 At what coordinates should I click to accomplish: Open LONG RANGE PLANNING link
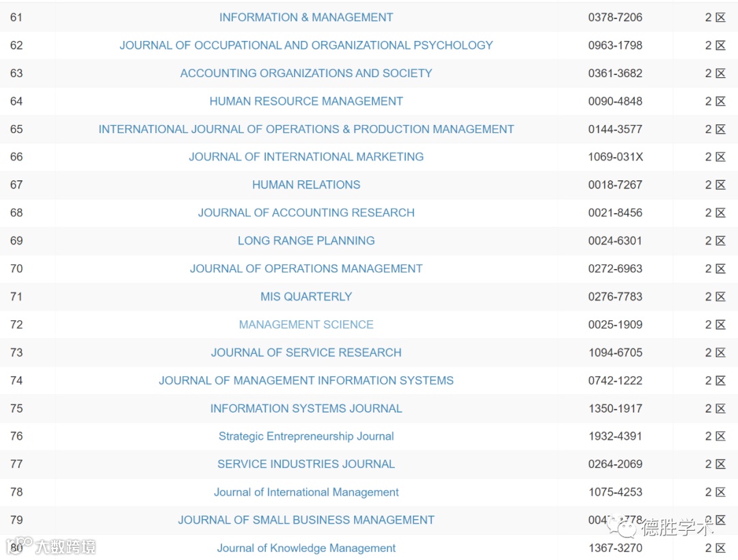coord(306,241)
